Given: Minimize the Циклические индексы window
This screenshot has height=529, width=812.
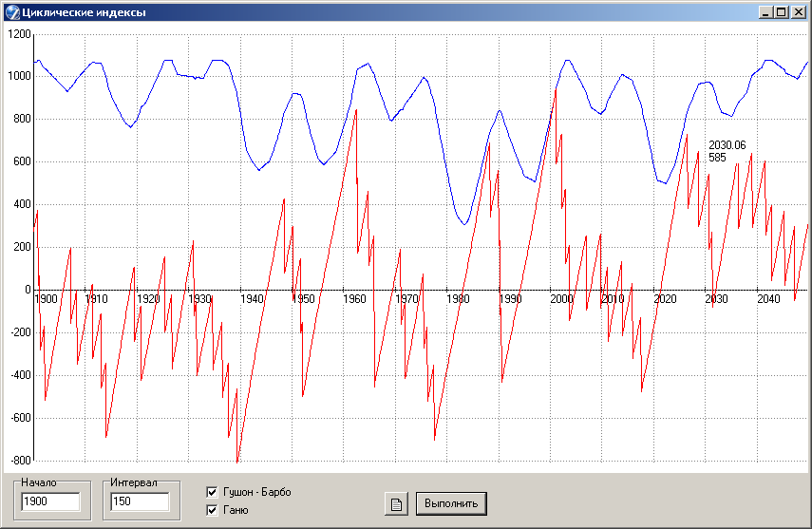Looking at the screenshot, I should (x=765, y=12).
